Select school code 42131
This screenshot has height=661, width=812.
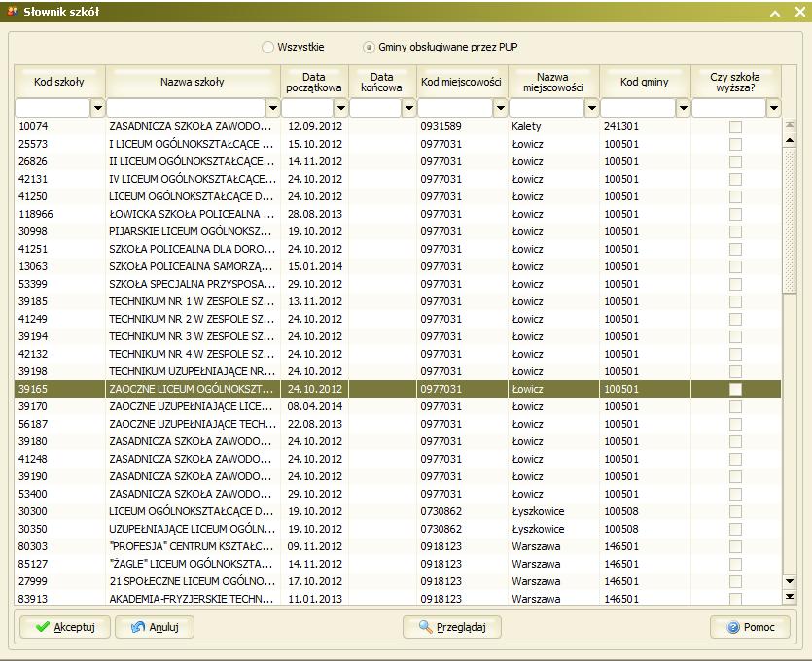[33, 180]
